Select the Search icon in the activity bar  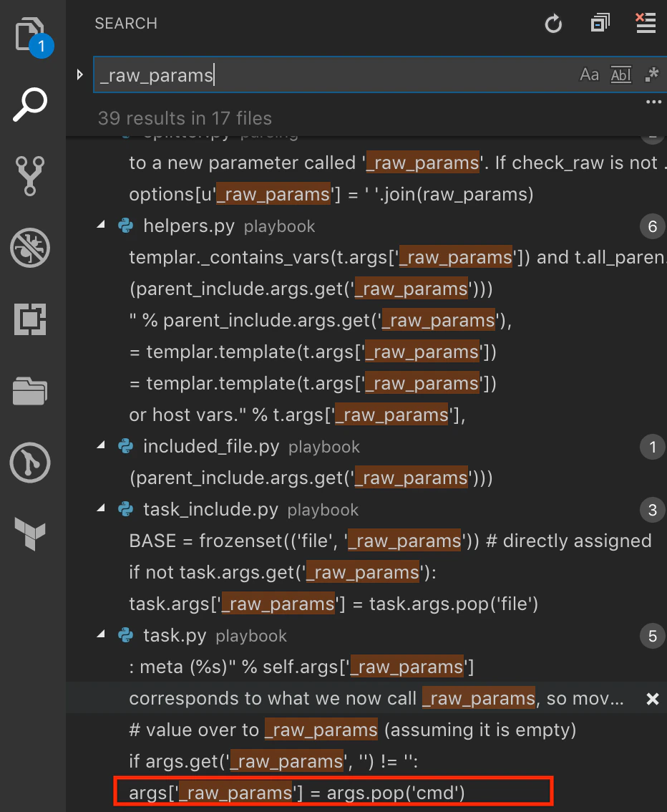pos(30,105)
